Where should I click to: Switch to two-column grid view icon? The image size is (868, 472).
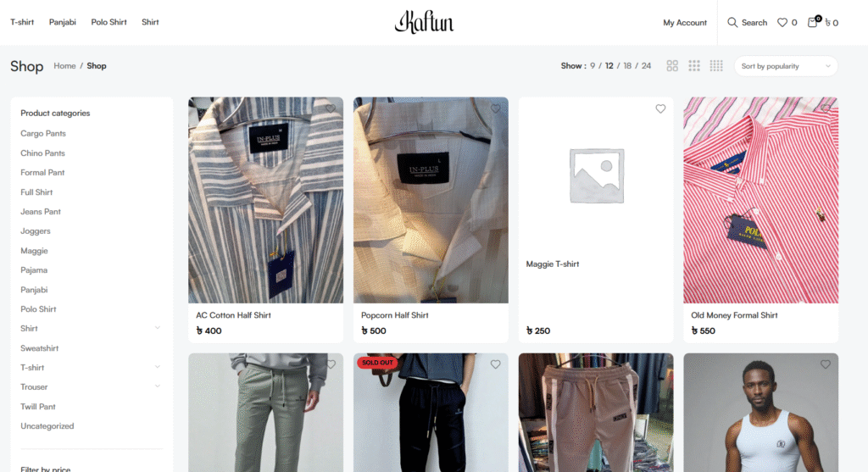(672, 66)
